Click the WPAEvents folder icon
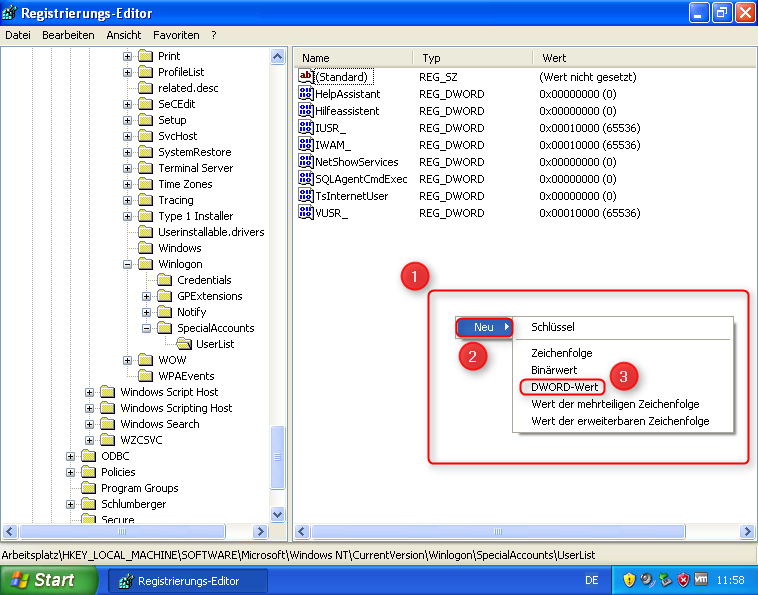 click(146, 376)
